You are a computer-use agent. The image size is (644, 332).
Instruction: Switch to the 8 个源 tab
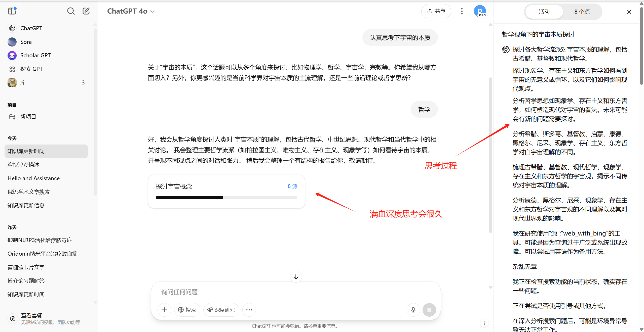[x=582, y=12]
